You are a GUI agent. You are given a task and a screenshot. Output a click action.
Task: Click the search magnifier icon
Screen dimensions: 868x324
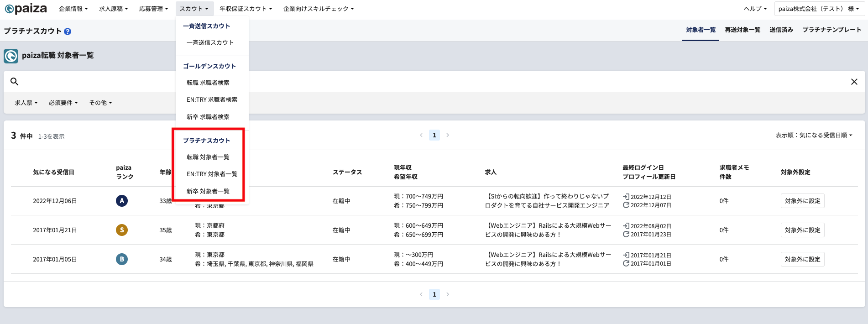(15, 81)
